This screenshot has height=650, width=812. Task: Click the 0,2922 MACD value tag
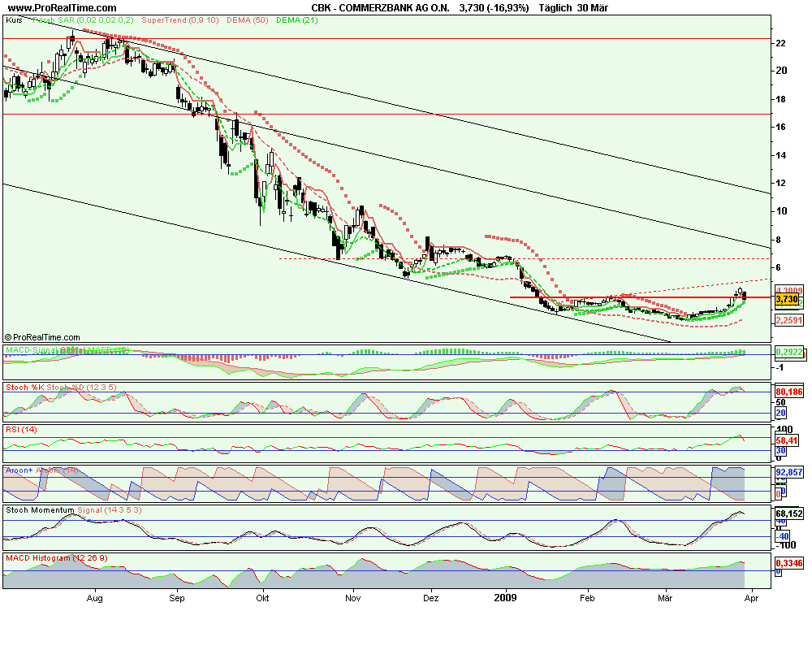coord(789,352)
